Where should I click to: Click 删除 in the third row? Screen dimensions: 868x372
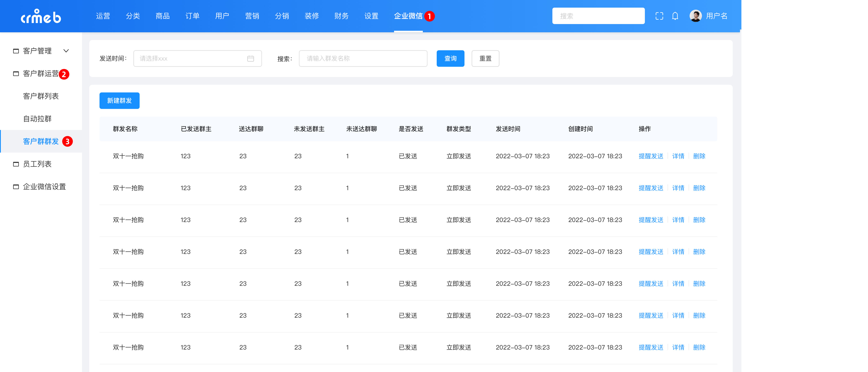click(699, 220)
